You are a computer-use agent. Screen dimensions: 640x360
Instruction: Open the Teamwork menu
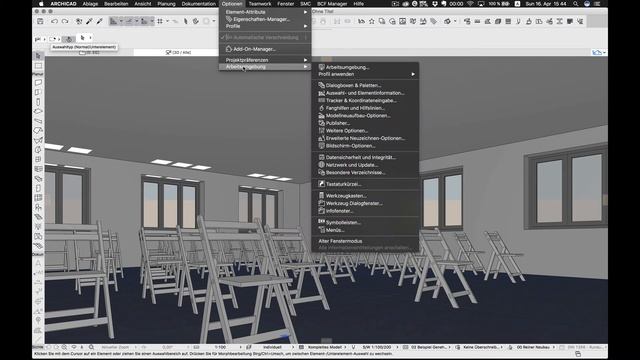pyautogui.click(x=260, y=4)
